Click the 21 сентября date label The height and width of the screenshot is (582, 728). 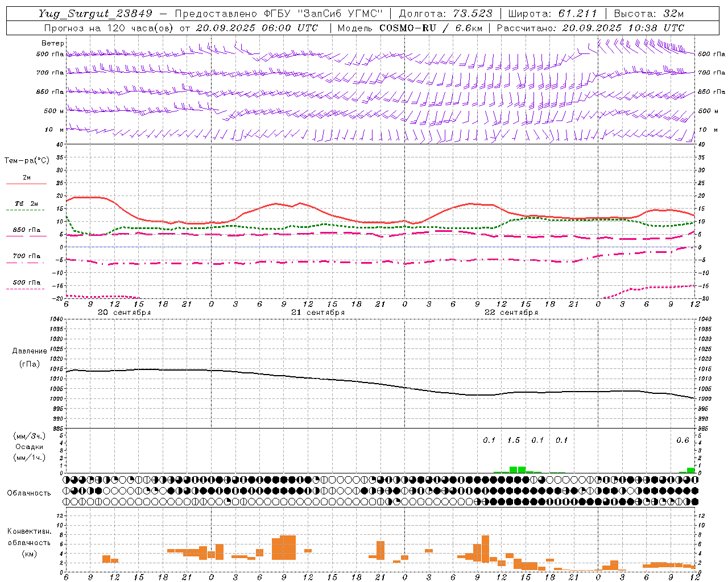tap(318, 313)
